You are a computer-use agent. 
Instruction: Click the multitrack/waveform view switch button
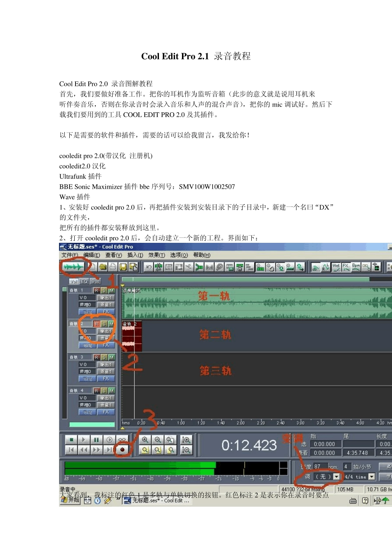[x=73, y=267]
